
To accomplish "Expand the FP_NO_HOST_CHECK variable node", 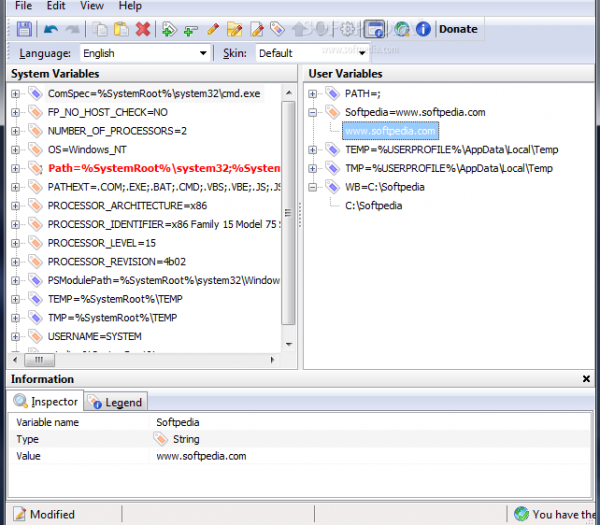I will (x=15, y=112).
